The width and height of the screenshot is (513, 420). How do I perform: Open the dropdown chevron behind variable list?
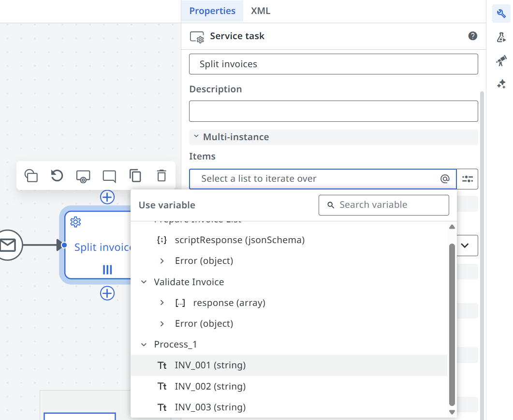[x=465, y=246]
